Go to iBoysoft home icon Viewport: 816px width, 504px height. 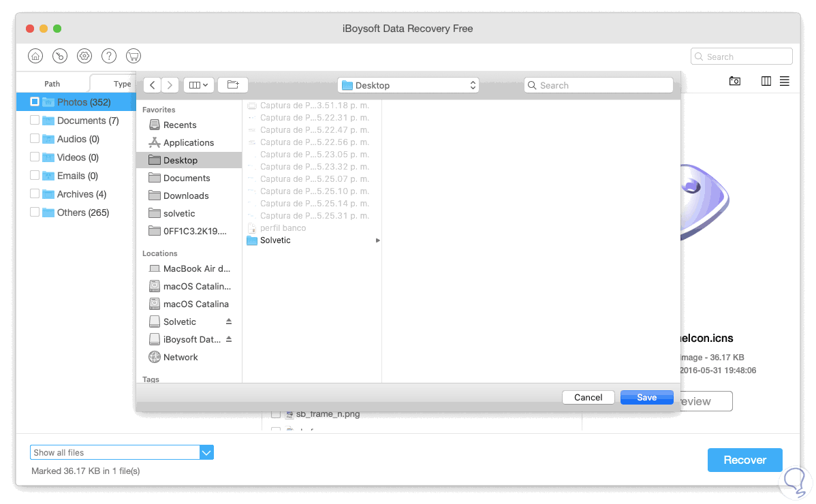[35, 56]
